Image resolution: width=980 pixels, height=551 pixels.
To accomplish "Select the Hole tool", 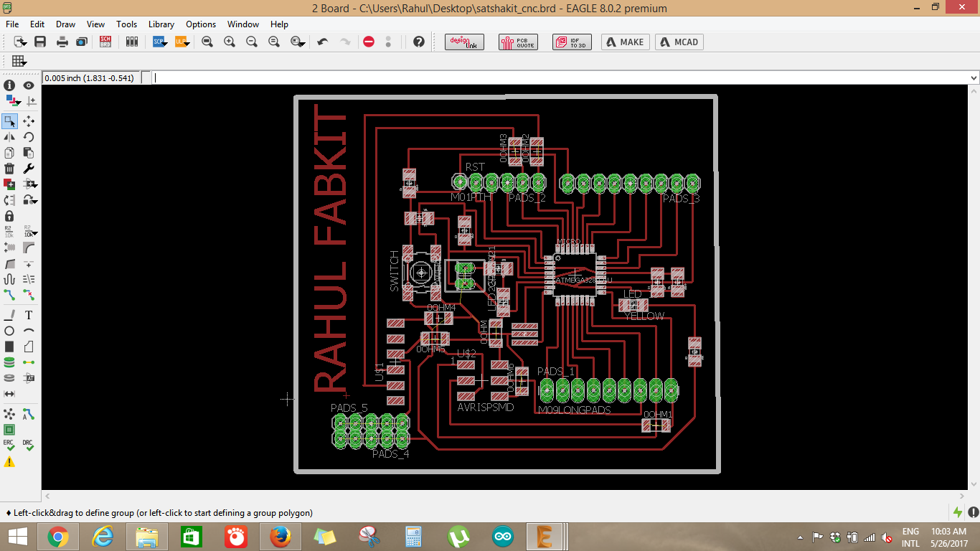I will tap(9, 378).
